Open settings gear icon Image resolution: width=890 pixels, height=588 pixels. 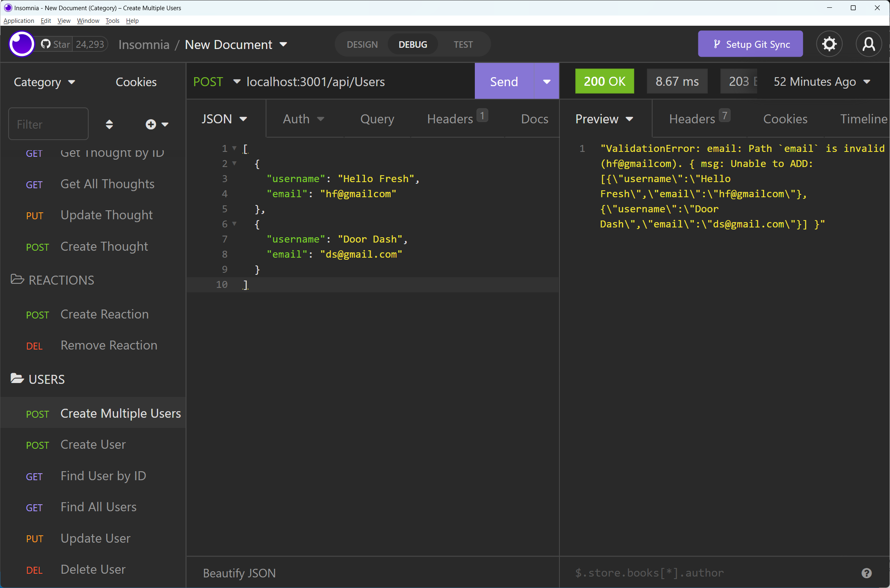click(829, 44)
